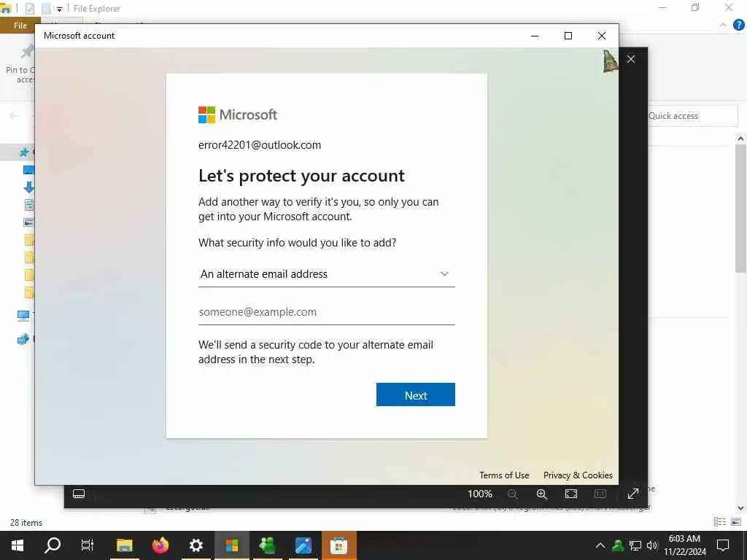Click the Properties icon in quick access toolbar
The image size is (747, 560).
point(29,9)
